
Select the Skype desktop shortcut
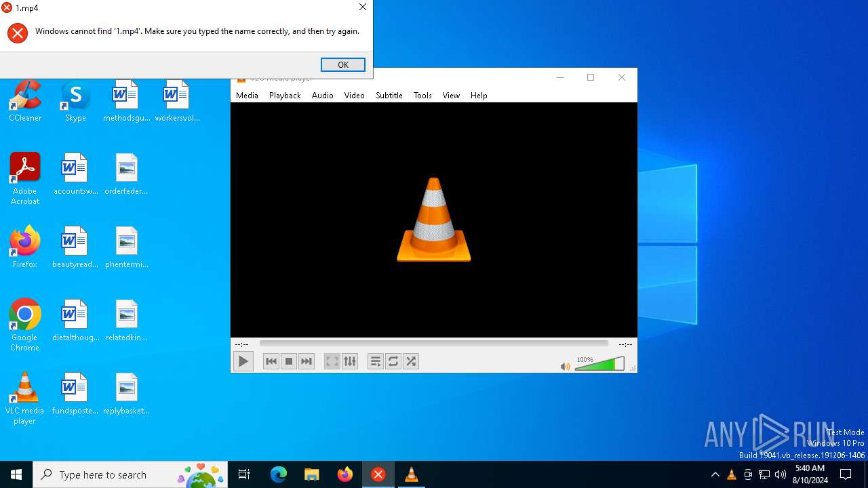(75, 102)
